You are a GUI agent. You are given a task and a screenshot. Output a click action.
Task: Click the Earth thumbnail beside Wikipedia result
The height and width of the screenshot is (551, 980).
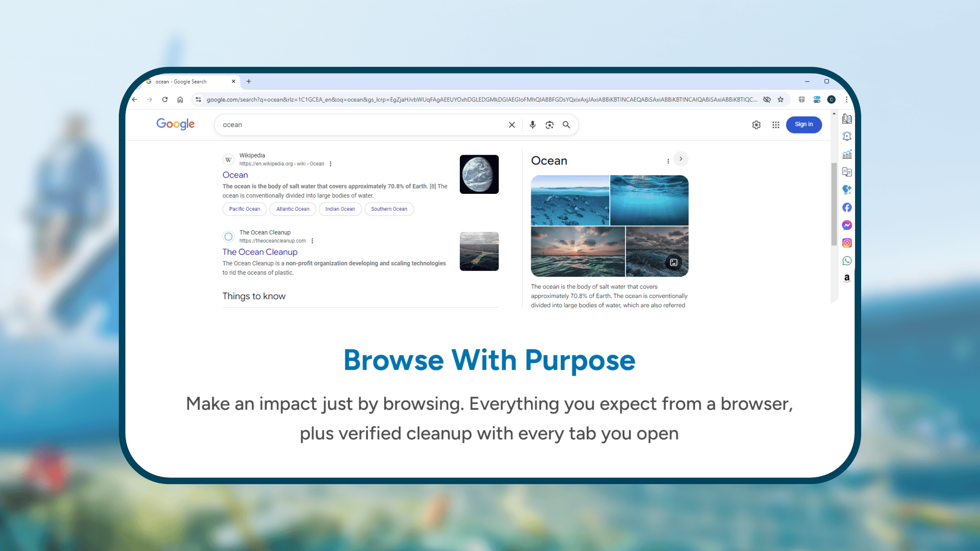pyautogui.click(x=479, y=174)
